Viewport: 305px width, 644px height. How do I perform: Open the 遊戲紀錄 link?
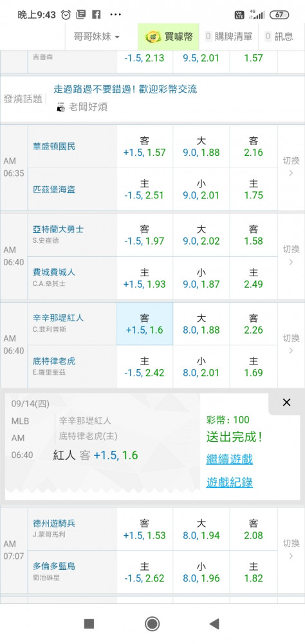tap(230, 482)
